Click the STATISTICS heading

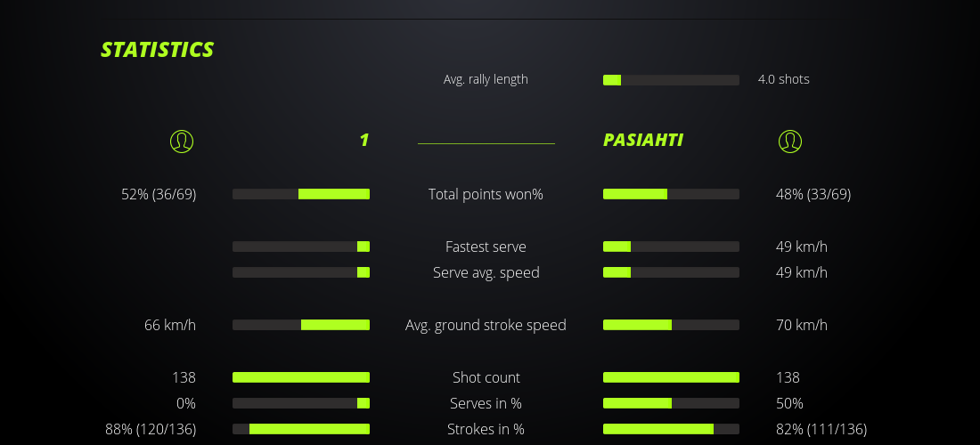pyautogui.click(x=158, y=50)
